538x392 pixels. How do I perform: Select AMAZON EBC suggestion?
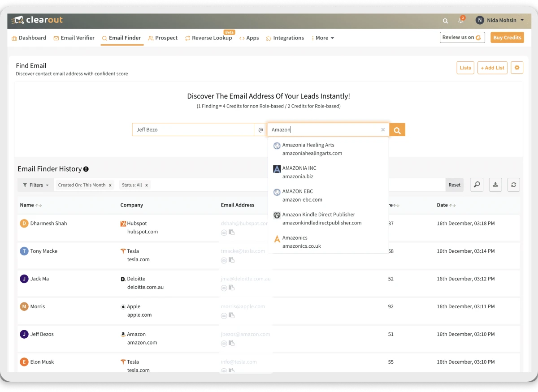point(328,196)
